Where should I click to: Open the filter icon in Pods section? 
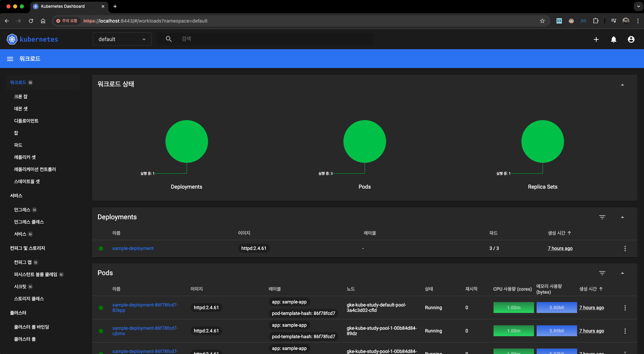(x=602, y=273)
